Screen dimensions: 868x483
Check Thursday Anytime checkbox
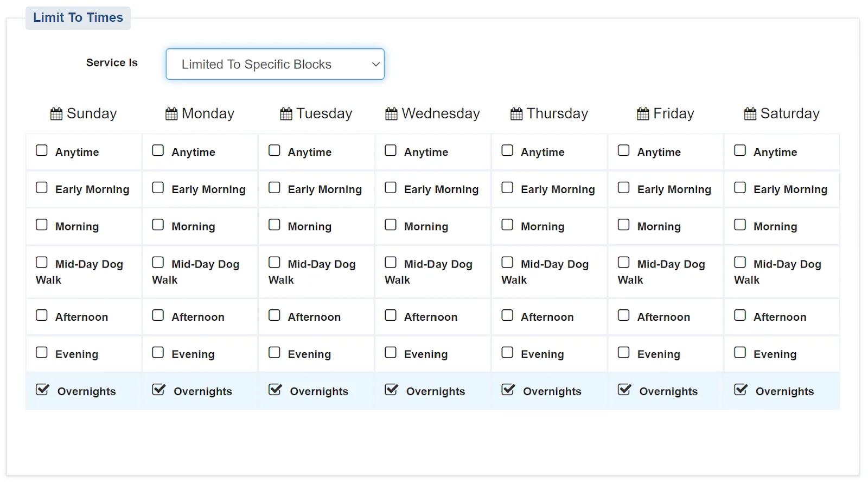[507, 150]
